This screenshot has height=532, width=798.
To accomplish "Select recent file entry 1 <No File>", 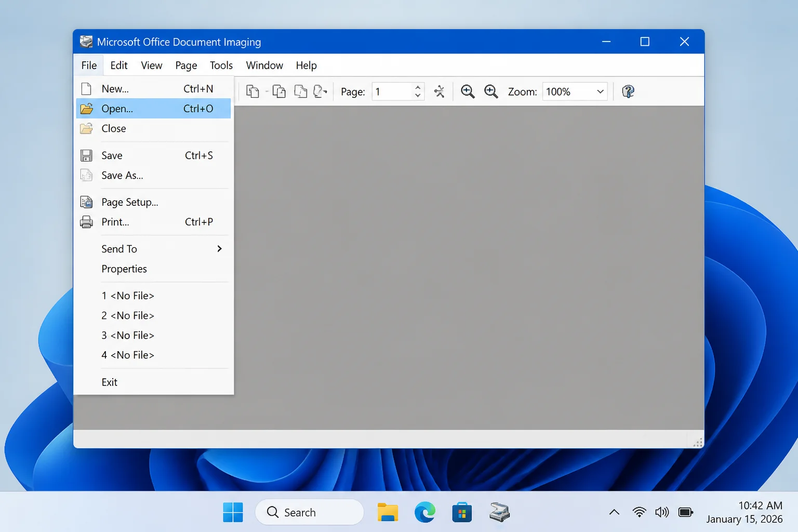I will [153, 296].
